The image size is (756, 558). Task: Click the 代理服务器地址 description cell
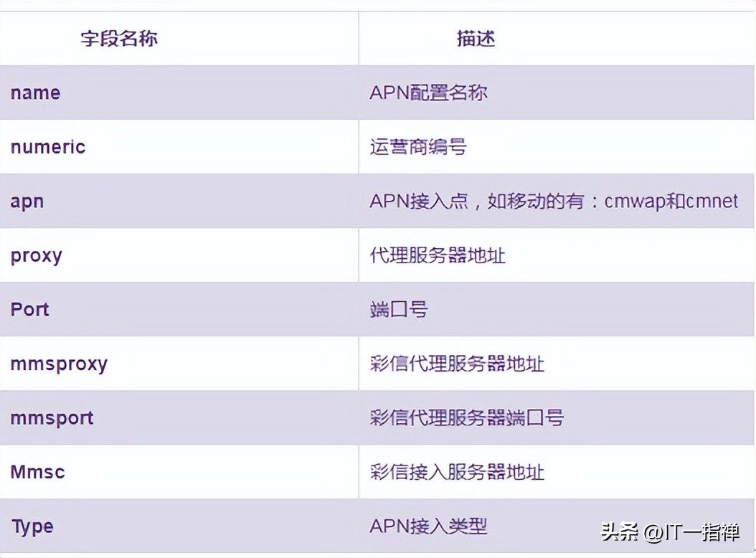click(435, 255)
